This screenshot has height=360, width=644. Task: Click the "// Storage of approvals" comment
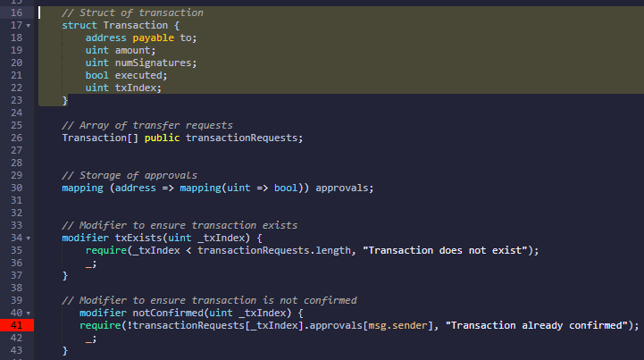click(x=130, y=175)
